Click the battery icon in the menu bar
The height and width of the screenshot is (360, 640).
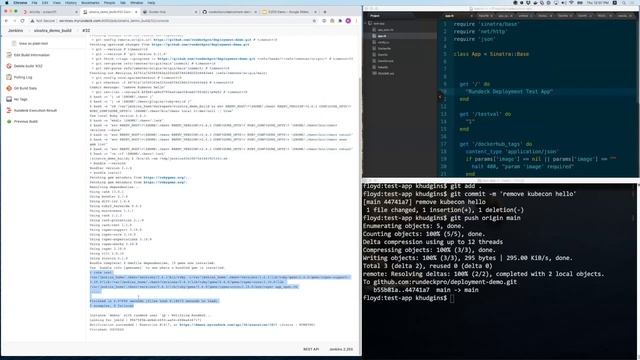tap(579, 2)
